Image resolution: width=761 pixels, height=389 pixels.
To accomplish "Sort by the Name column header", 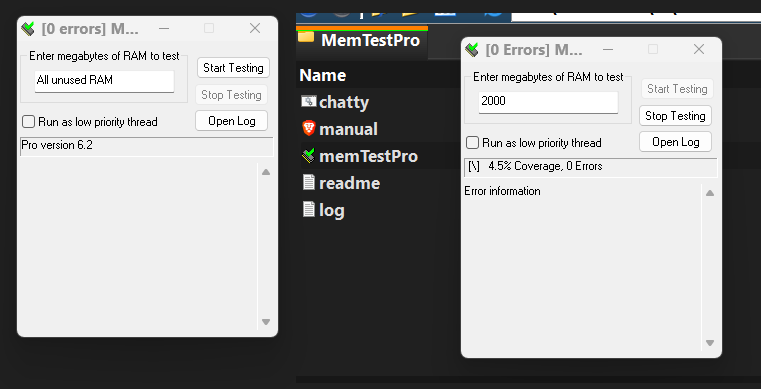I will click(323, 75).
